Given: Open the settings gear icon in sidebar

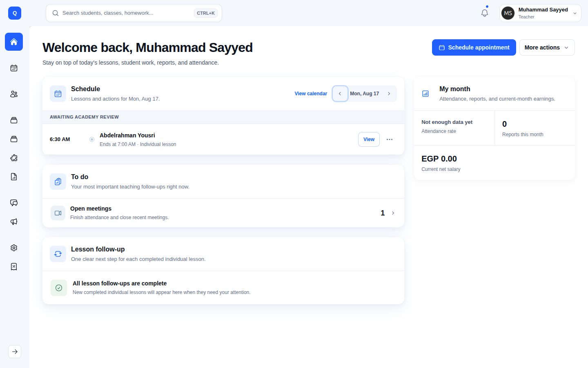Looking at the screenshot, I should [14, 248].
